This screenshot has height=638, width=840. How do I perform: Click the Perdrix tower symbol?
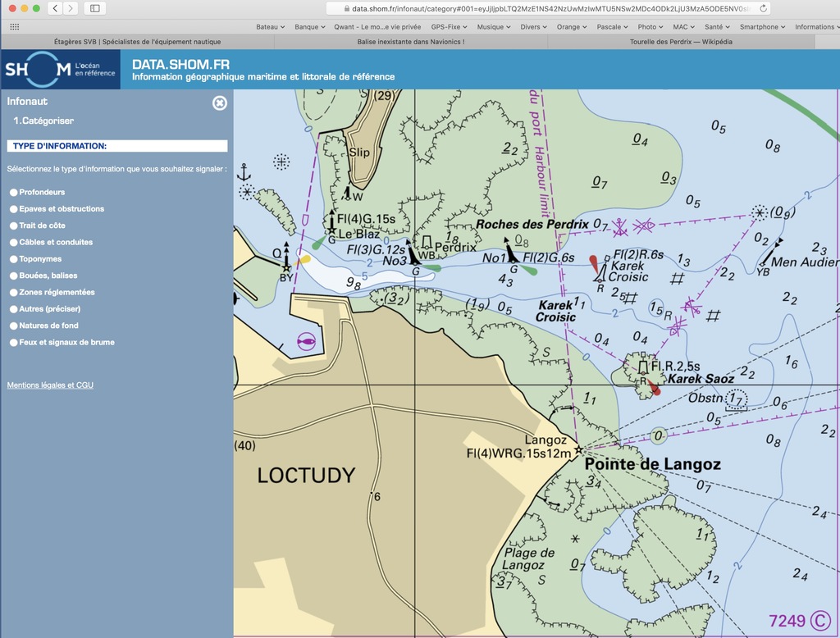coord(427,243)
